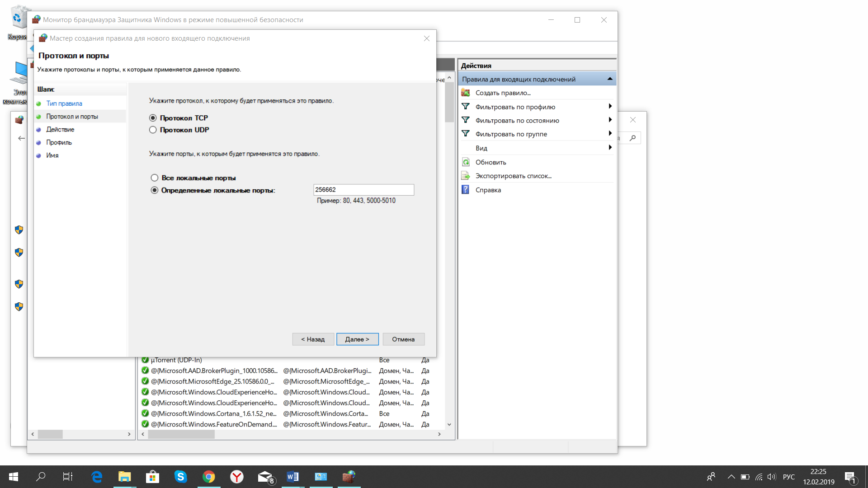Click rules list vertical scroll down arrow
This screenshot has width=868, height=488.
coord(449,424)
